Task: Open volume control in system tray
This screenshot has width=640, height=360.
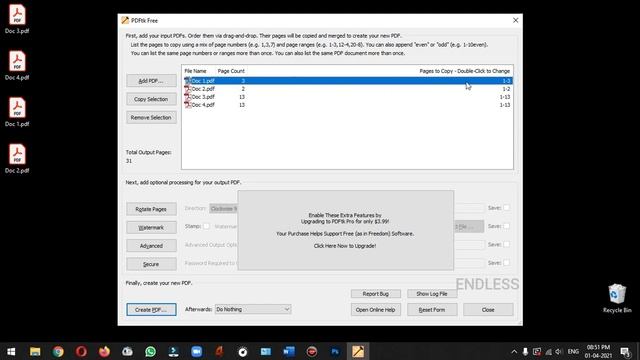Action: pos(559,351)
